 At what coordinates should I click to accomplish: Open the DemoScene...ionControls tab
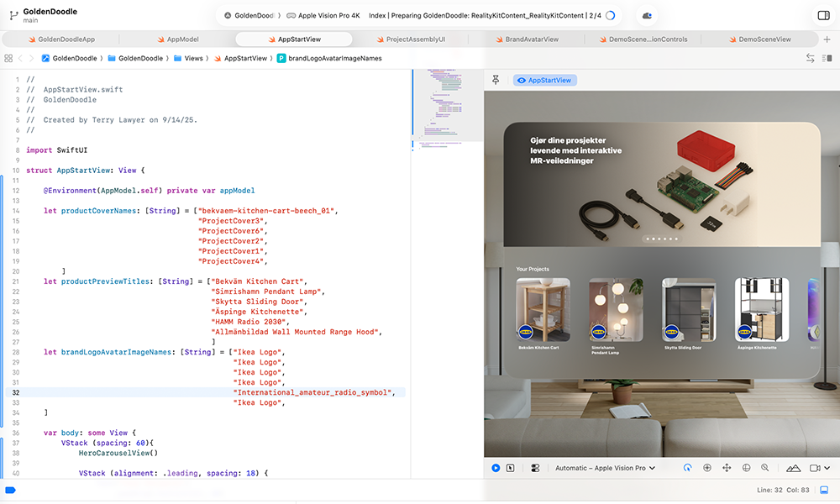[x=643, y=39]
